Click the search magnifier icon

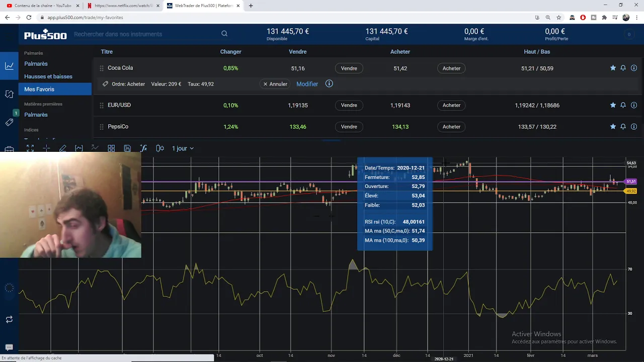click(x=224, y=34)
